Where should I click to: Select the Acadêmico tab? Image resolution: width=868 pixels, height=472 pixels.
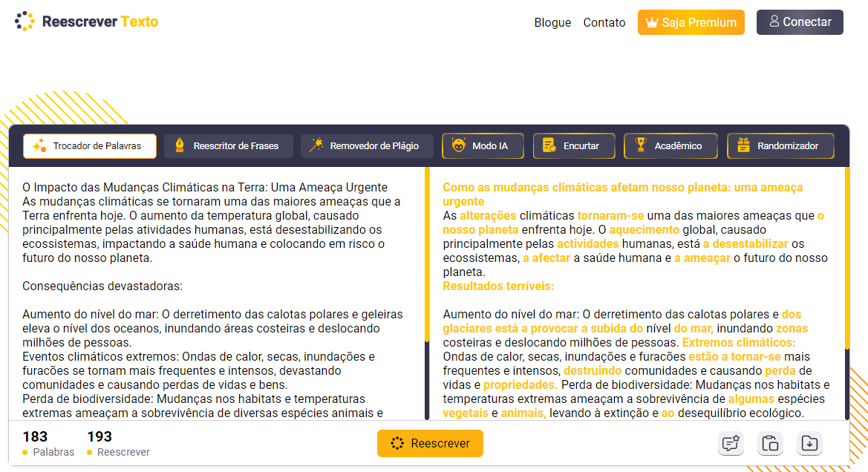(670, 146)
